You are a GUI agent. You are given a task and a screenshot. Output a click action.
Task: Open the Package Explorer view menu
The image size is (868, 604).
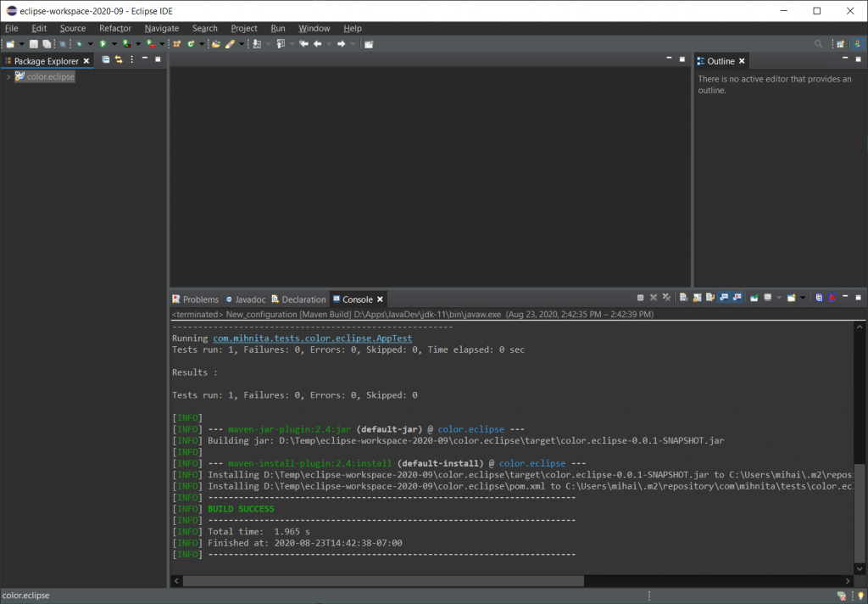coord(131,59)
